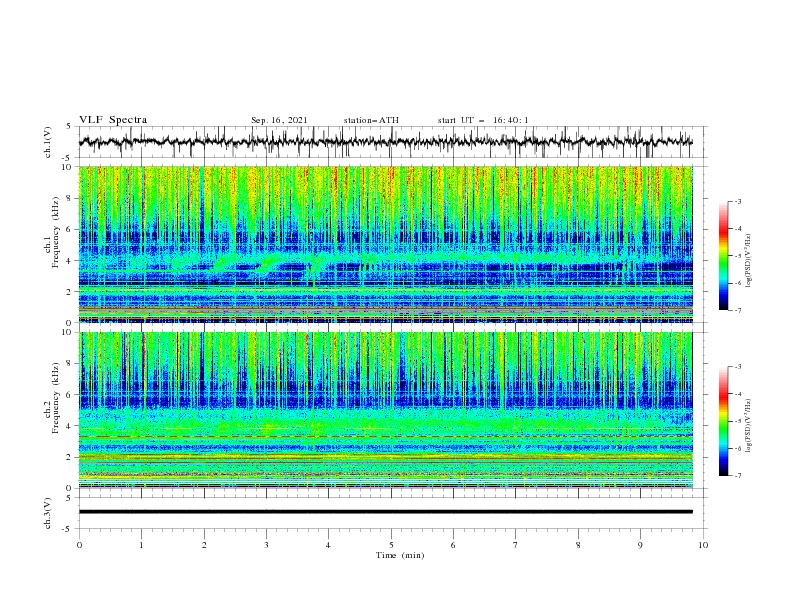Click the "5" tick on ch.1(V) axis
792x612 pixels.
(x=71, y=127)
